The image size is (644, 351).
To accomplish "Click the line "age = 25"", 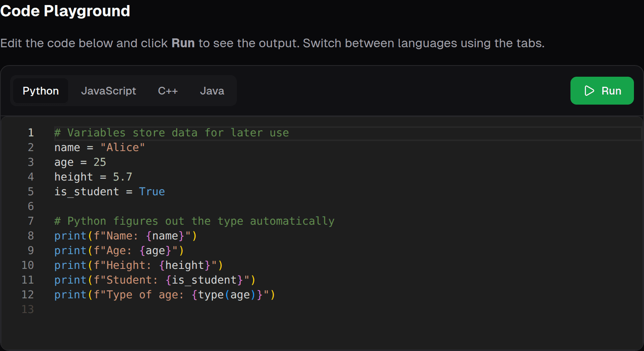I will pyautogui.click(x=80, y=162).
